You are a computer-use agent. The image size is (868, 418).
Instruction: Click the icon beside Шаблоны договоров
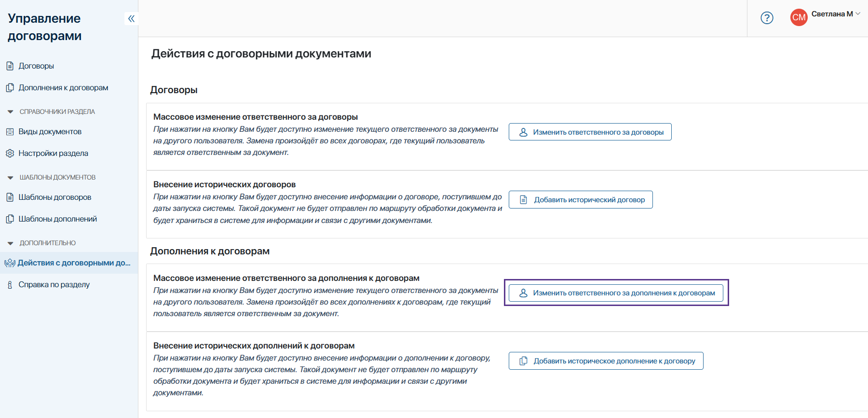tap(10, 197)
